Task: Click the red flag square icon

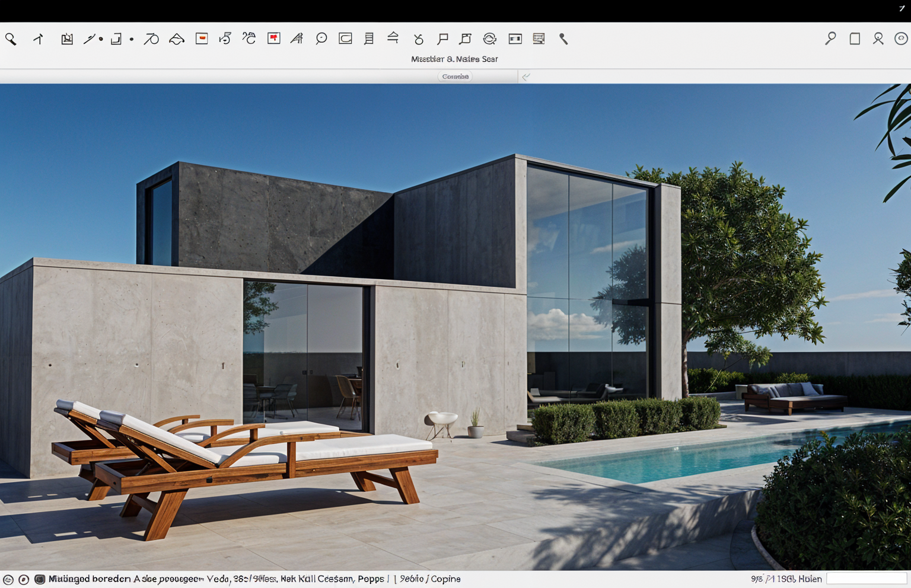Action: click(x=273, y=39)
